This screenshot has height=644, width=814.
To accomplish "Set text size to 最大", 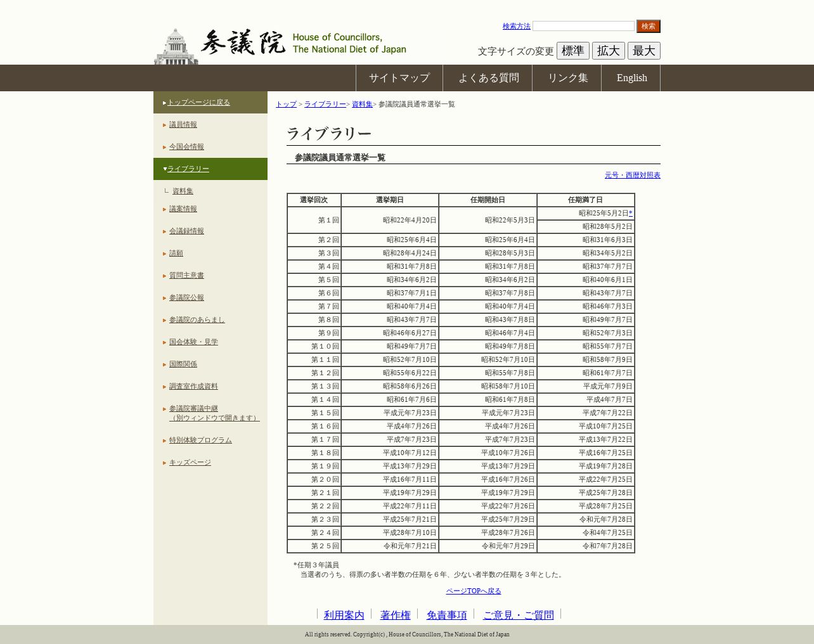I will [643, 51].
